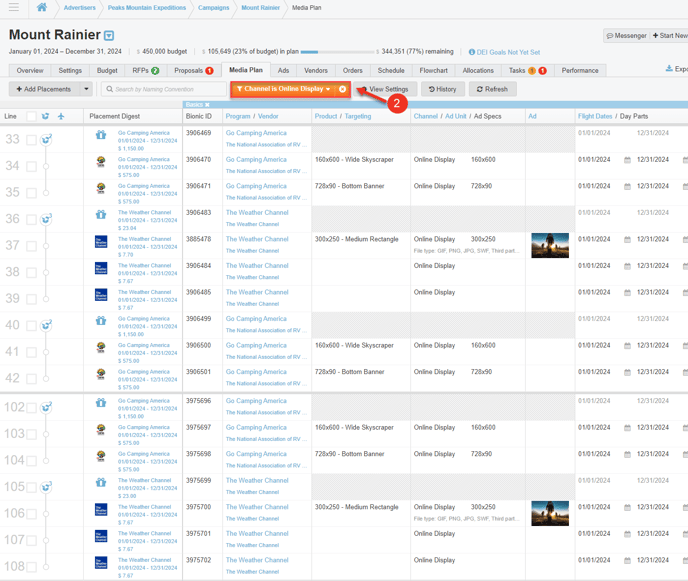Screen dimensions: 688x581
Task: Open the Channel is Online Display filter dropdown
Action: [283, 89]
